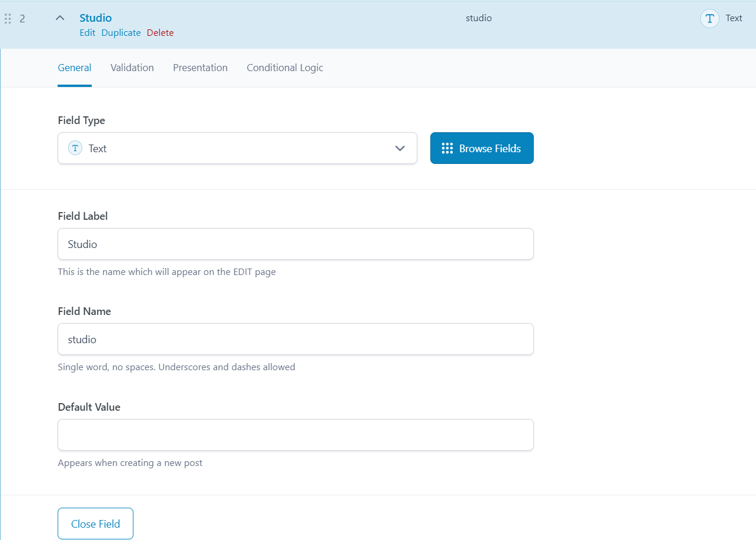
Task: Switch to the Validation tab
Action: (x=132, y=68)
